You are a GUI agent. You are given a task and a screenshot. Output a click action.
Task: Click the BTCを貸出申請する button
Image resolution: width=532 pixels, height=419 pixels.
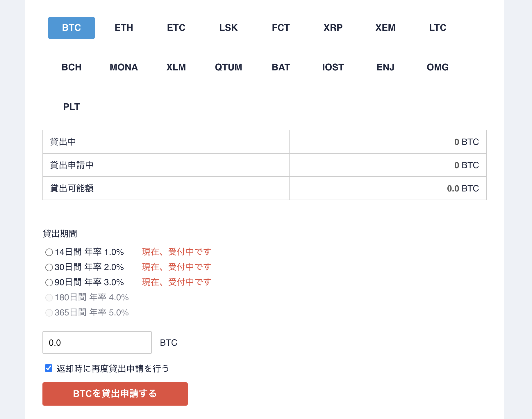click(x=115, y=394)
